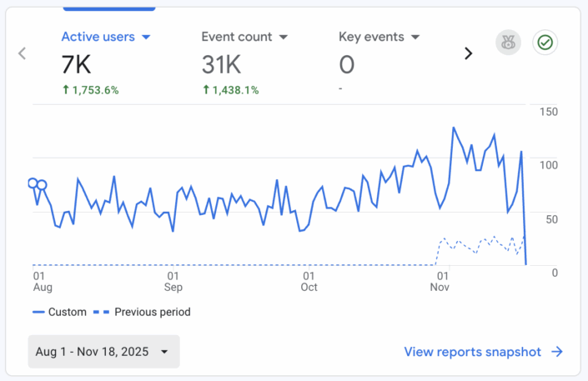The height and width of the screenshot is (381, 588).
Task: Expand the Active users dropdown arrow
Action: click(x=146, y=38)
